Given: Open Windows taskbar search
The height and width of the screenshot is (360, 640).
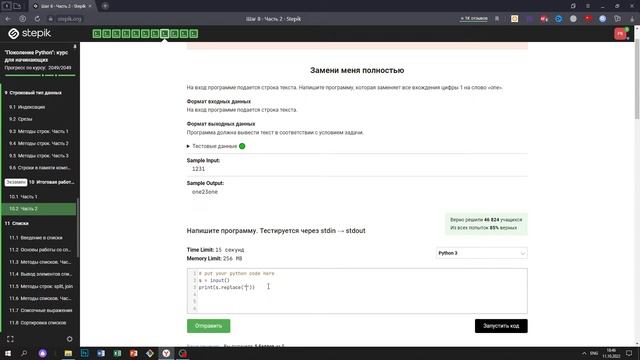Looking at the screenshot, I should click(x=24, y=353).
